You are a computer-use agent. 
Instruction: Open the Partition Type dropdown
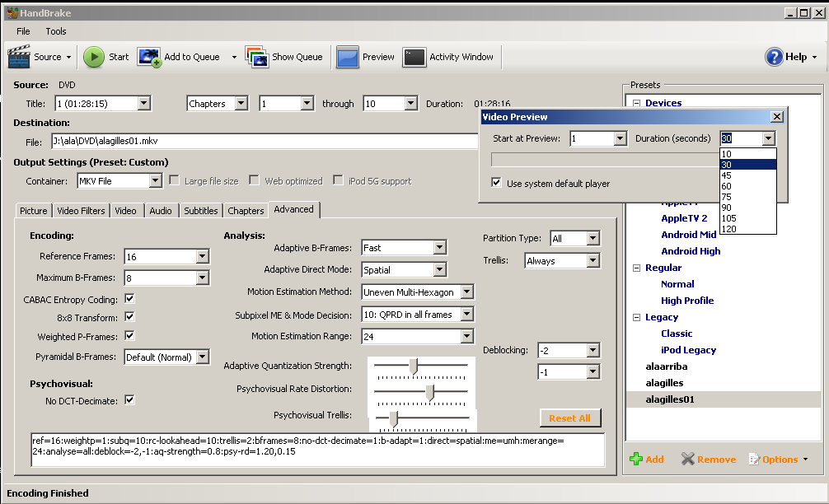[593, 238]
